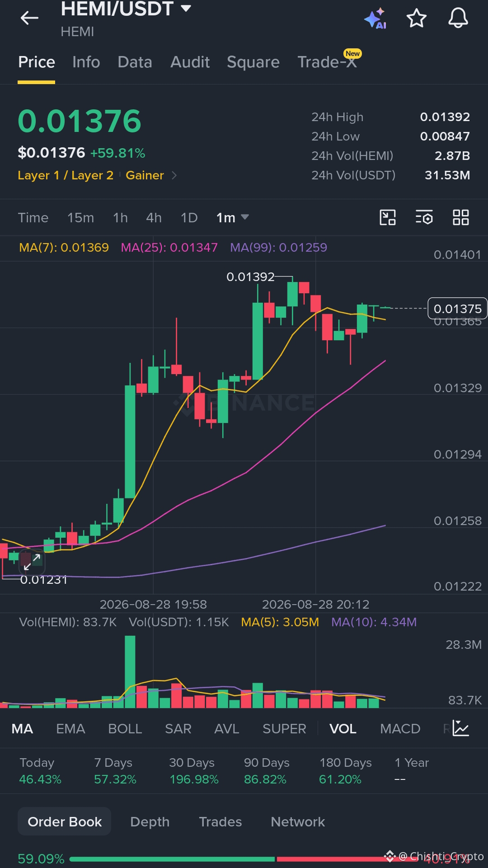
Task: Tap the large 0.01376 price
Action: point(80,121)
